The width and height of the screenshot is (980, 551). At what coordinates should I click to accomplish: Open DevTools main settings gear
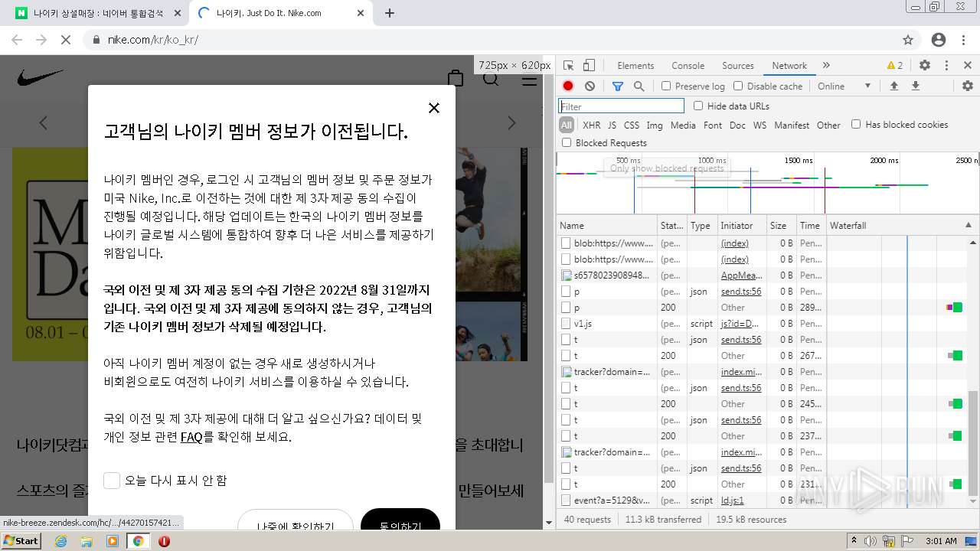point(925,66)
